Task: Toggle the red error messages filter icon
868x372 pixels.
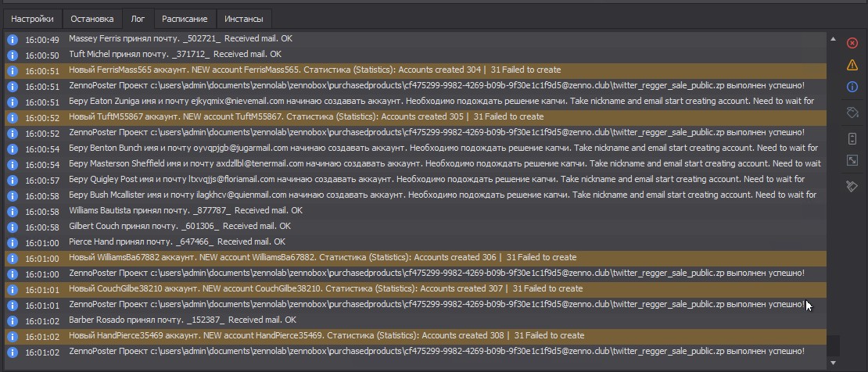Action: pyautogui.click(x=852, y=43)
